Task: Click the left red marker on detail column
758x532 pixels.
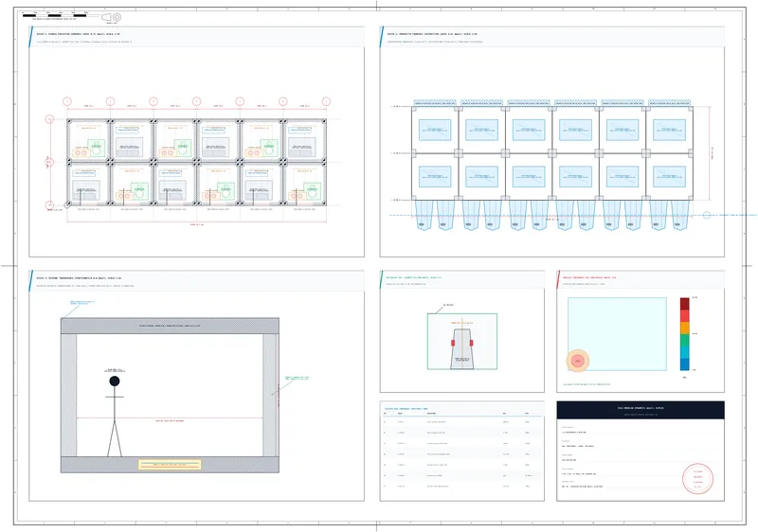Action: click(453, 343)
